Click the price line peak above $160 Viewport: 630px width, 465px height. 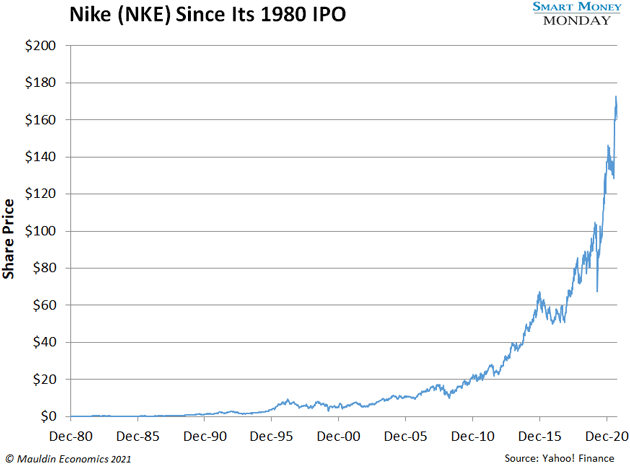click(x=616, y=98)
